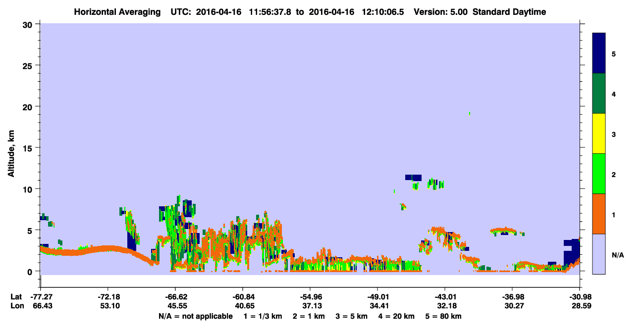This screenshot has width=644, height=330.
Task: Click the color bar number label 5
Action: (x=614, y=53)
